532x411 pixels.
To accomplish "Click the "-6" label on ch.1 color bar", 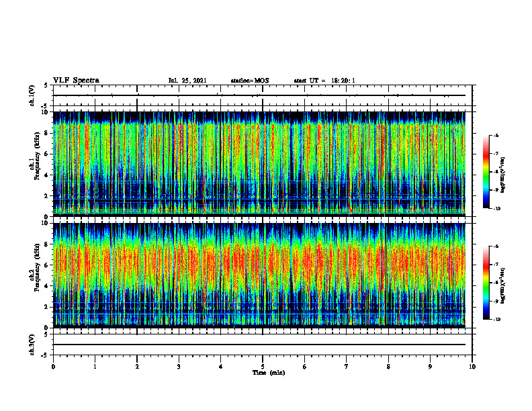I will click(x=496, y=135).
